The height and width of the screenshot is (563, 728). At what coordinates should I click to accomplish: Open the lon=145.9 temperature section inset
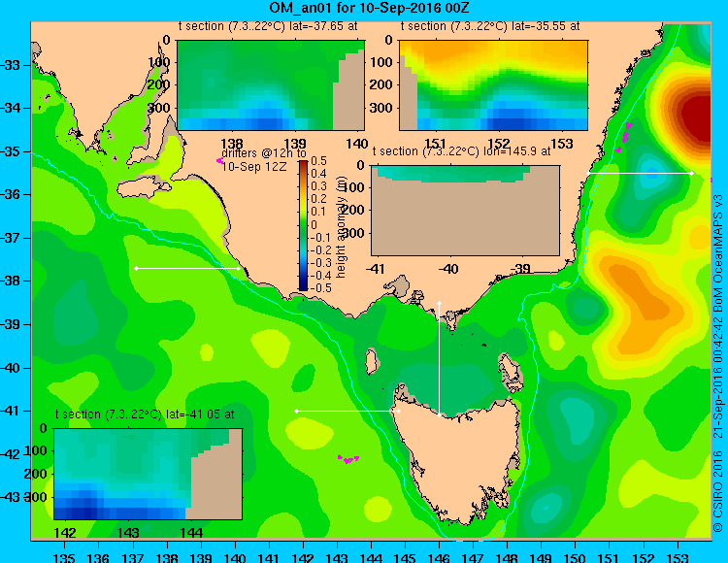click(x=465, y=211)
